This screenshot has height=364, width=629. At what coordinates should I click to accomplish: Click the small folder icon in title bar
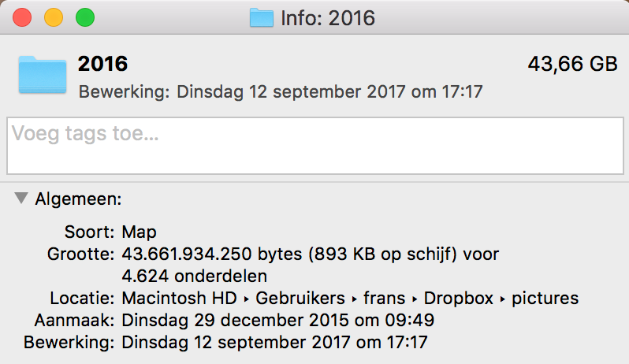(x=261, y=17)
